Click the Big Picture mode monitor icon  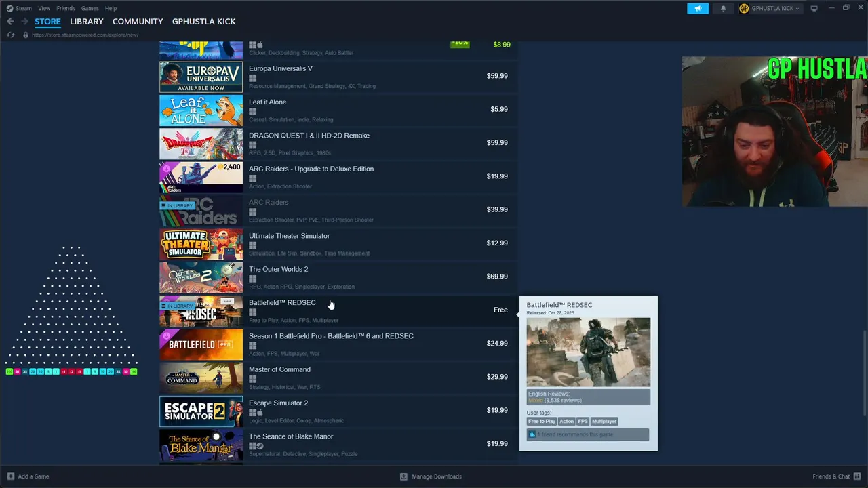[x=814, y=8]
